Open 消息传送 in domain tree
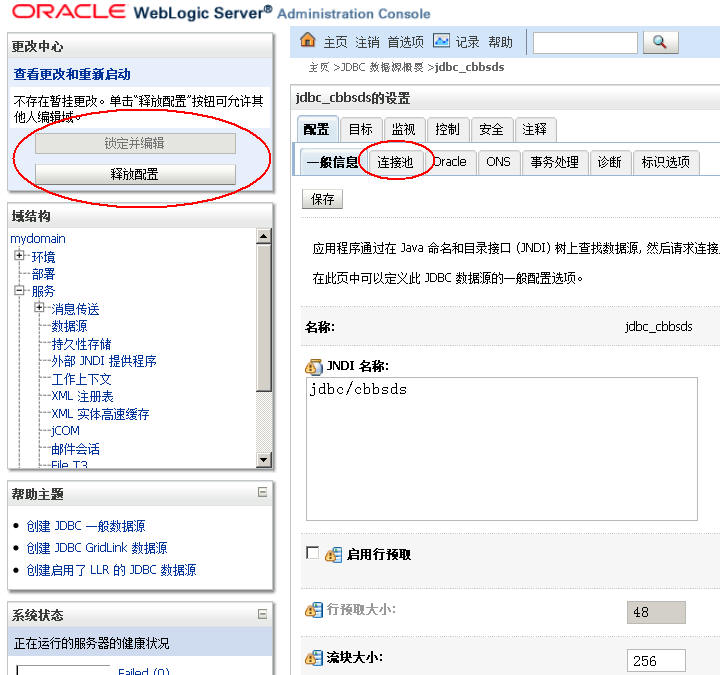720x675 pixels. tap(75, 309)
